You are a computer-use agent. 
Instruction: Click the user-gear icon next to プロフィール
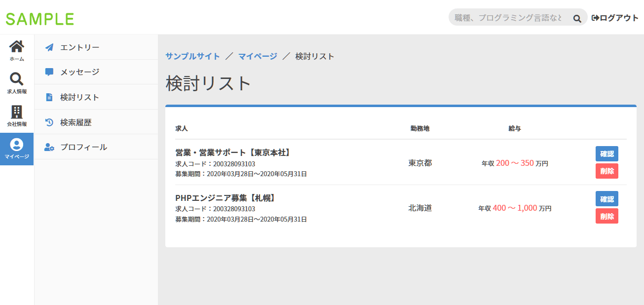click(x=49, y=147)
